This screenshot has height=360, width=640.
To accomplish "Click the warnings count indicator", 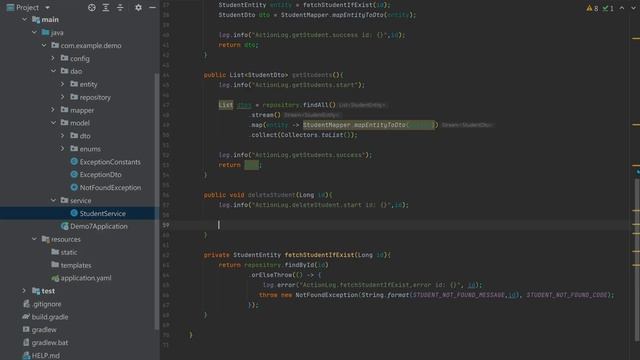I will pyautogui.click(x=592, y=8).
